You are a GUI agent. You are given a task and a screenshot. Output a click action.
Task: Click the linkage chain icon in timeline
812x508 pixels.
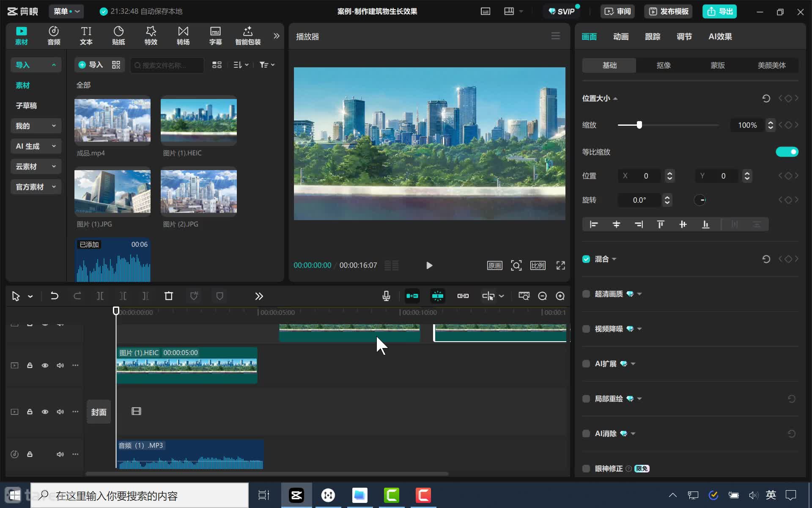pos(463,296)
